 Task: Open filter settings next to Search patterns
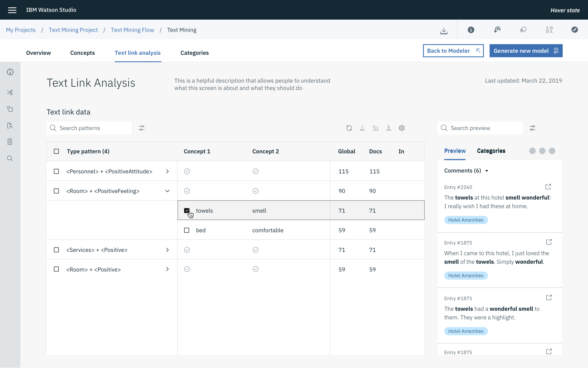tap(142, 128)
